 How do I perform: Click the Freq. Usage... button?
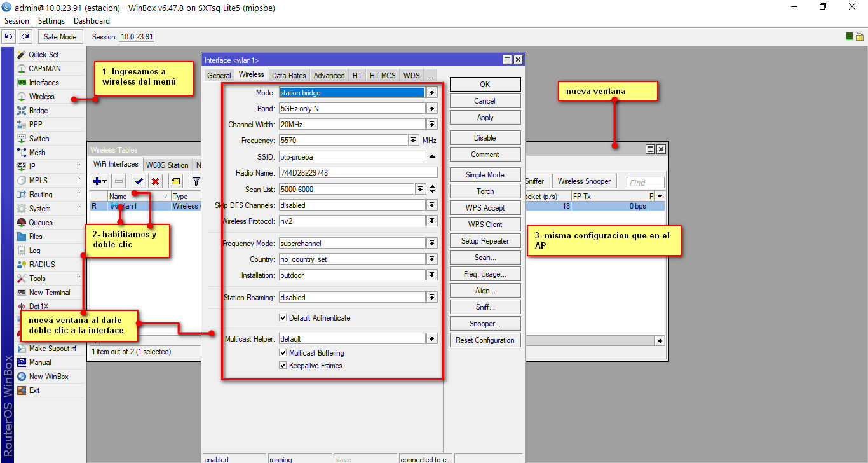[x=485, y=274]
